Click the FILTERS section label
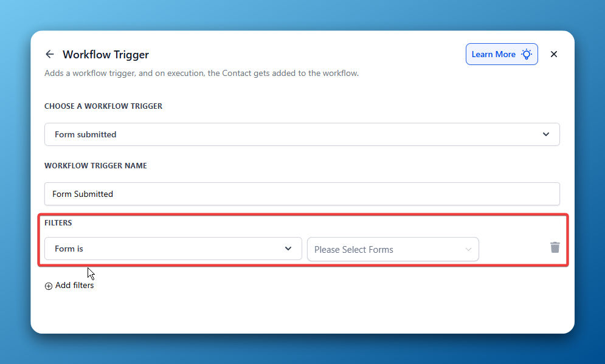 coord(58,223)
